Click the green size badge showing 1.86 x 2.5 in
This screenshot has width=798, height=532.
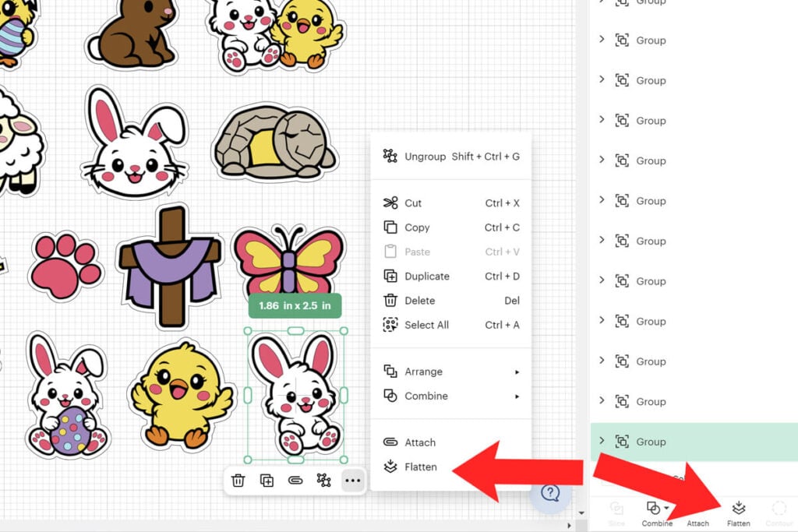click(294, 306)
